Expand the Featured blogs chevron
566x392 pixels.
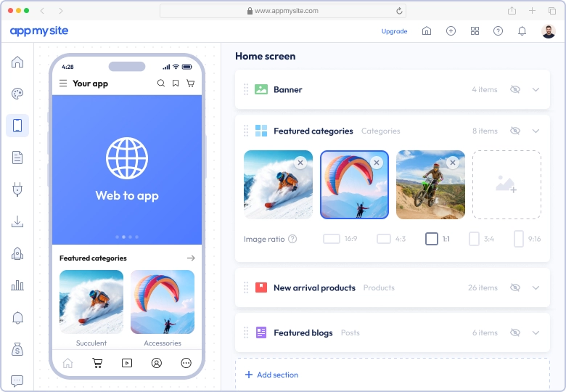536,332
